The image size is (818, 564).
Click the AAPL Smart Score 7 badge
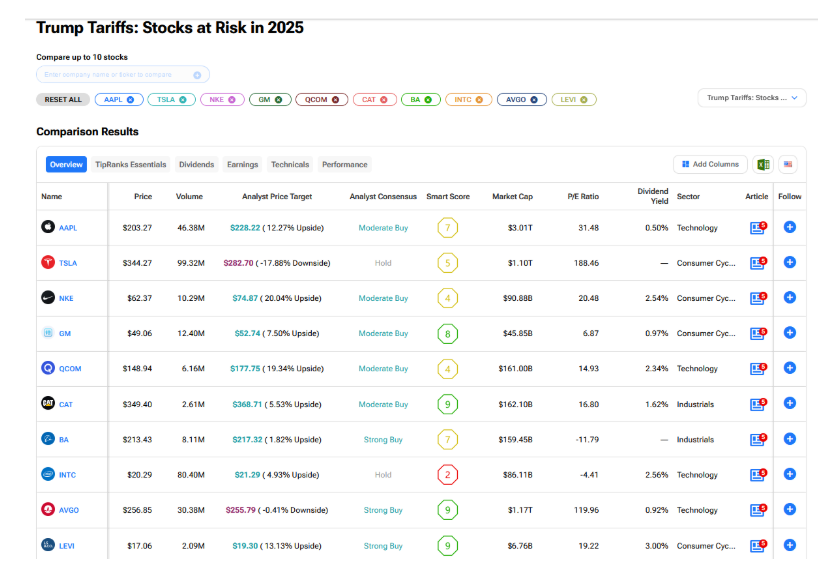[x=448, y=228]
